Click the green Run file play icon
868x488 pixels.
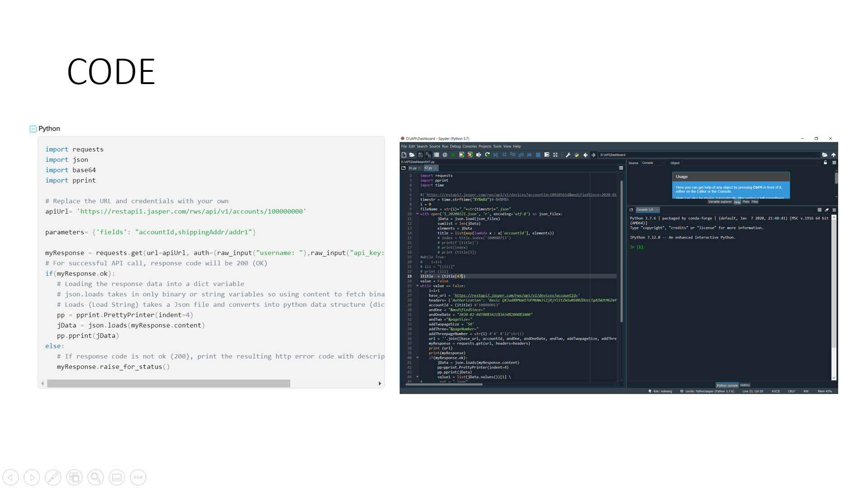point(453,155)
